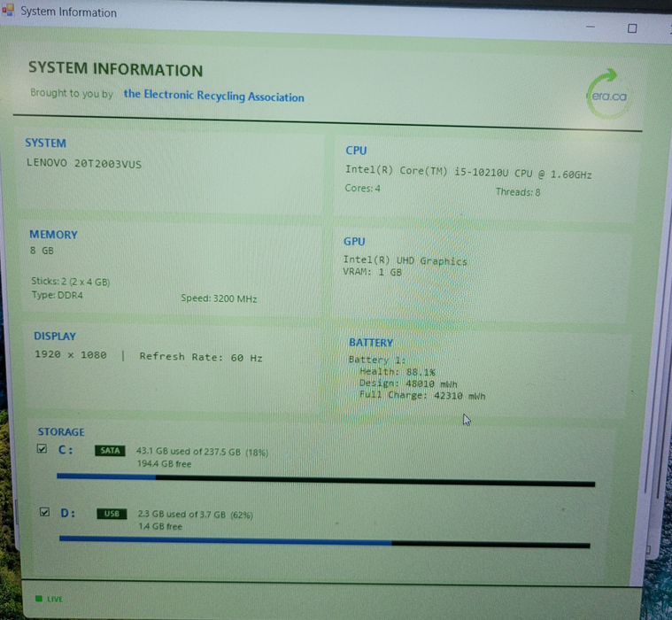
Task: Click the BATTERY section heading
Action: [371, 343]
